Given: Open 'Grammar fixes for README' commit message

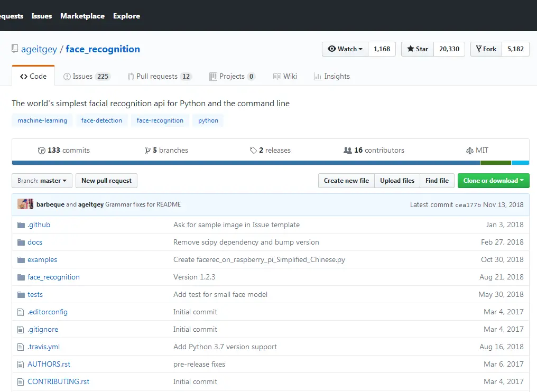Looking at the screenshot, I should coord(143,204).
